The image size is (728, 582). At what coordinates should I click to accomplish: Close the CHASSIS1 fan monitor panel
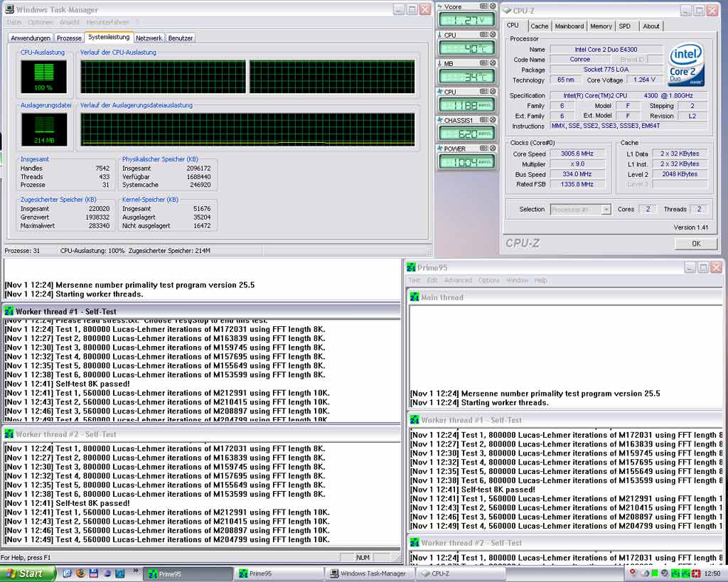(493, 120)
